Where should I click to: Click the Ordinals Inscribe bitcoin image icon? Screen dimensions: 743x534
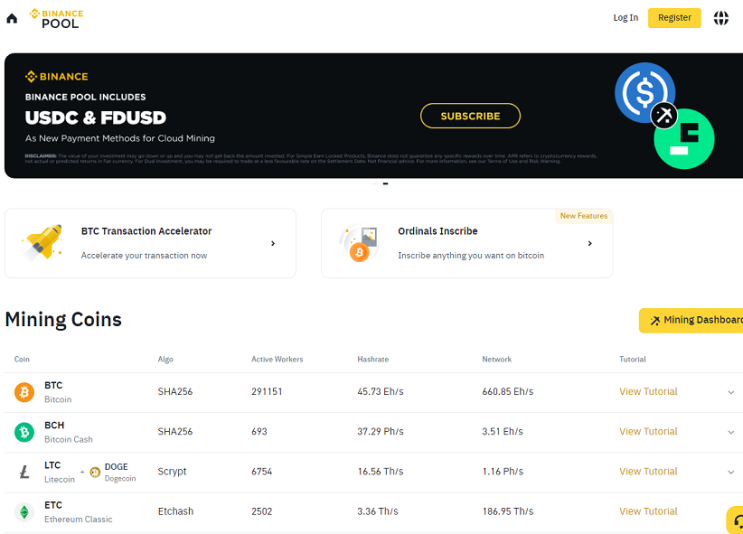pyautogui.click(x=359, y=244)
